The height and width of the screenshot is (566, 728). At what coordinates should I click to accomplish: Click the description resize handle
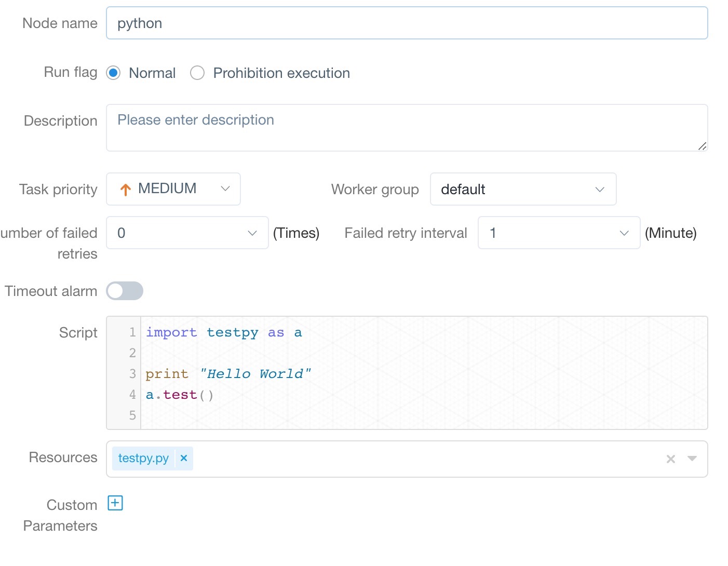pyautogui.click(x=702, y=146)
